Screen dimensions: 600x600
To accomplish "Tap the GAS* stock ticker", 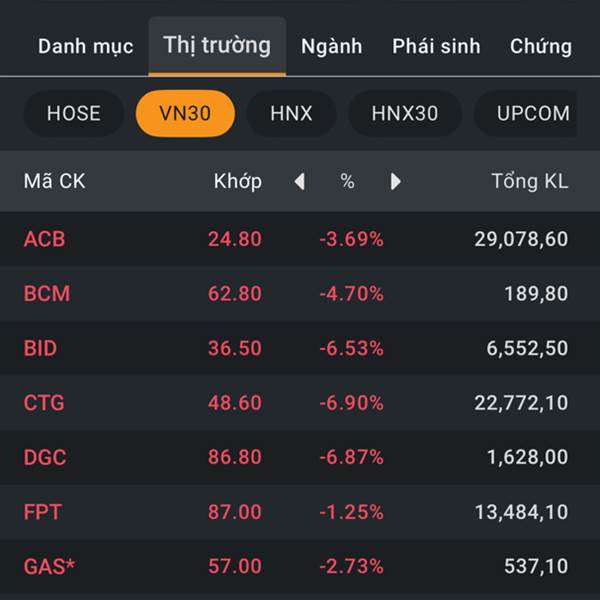I will click(49, 566).
